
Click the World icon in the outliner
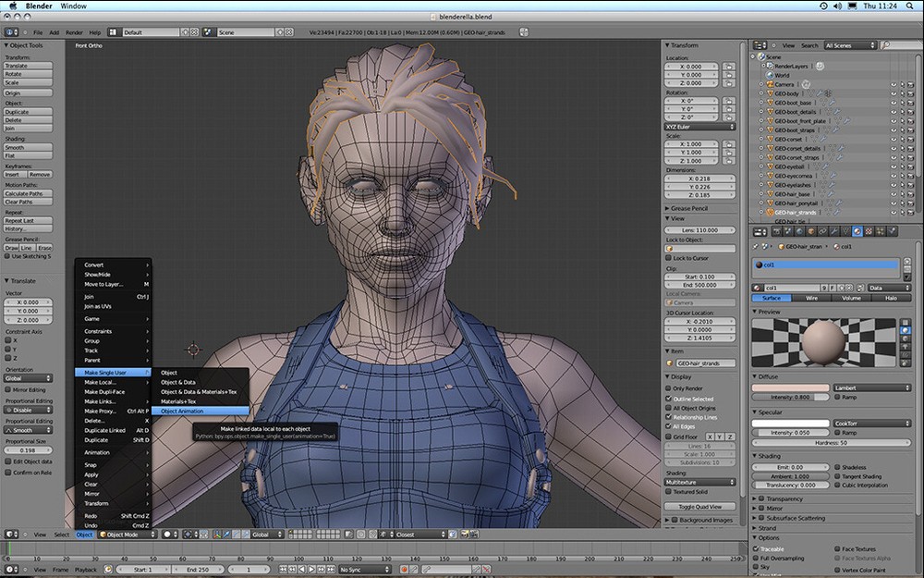pos(769,75)
